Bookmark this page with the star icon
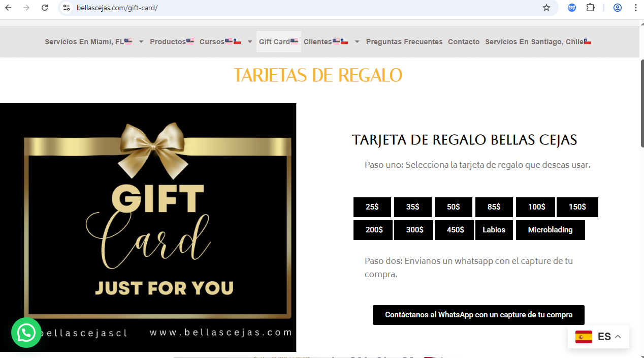Image resolution: width=644 pixels, height=358 pixels. tap(546, 8)
